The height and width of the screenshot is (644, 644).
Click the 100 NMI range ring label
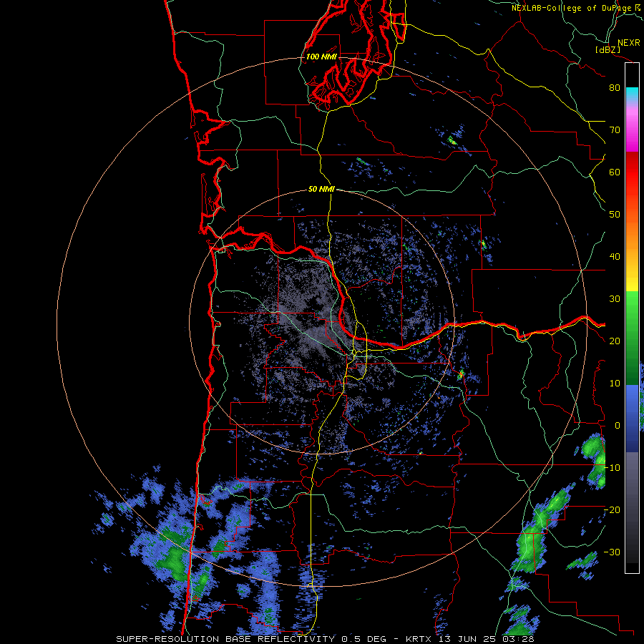(x=321, y=57)
